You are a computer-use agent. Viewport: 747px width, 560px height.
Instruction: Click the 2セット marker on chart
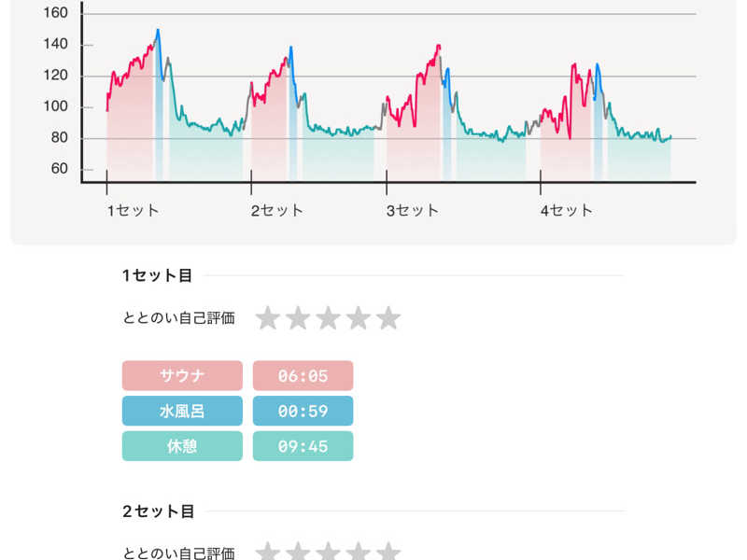276,211
